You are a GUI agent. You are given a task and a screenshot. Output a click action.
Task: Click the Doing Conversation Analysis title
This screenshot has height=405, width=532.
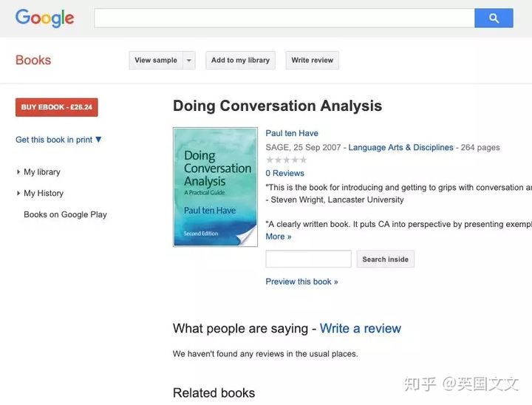[x=277, y=106]
